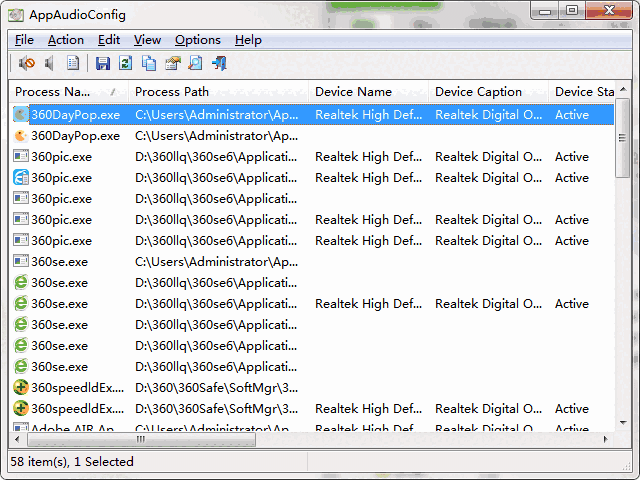This screenshot has width=640, height=480.
Task: Open the Action menu
Action: (x=66, y=40)
